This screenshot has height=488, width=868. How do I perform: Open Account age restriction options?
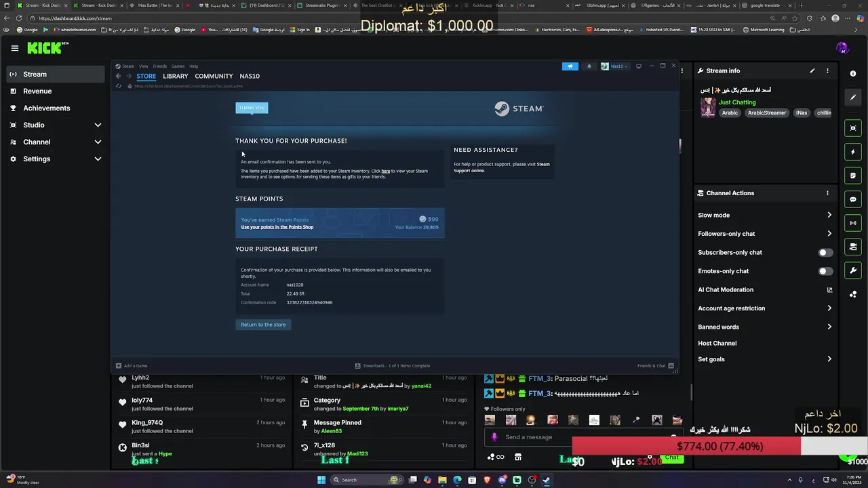coord(765,308)
